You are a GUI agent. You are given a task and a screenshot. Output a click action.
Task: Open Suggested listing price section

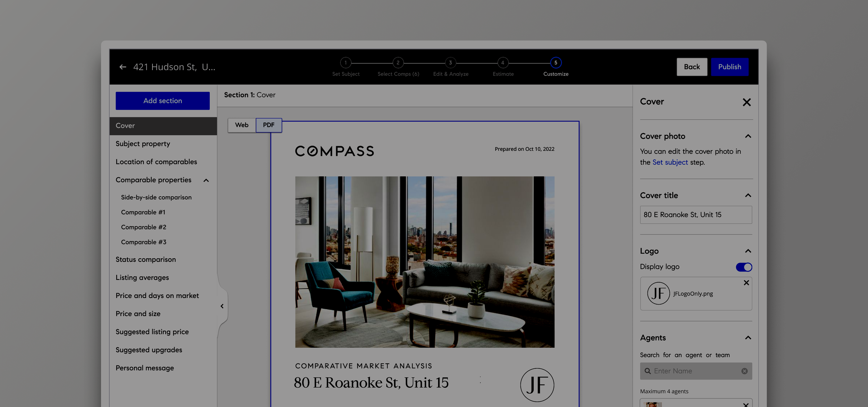pyautogui.click(x=152, y=332)
